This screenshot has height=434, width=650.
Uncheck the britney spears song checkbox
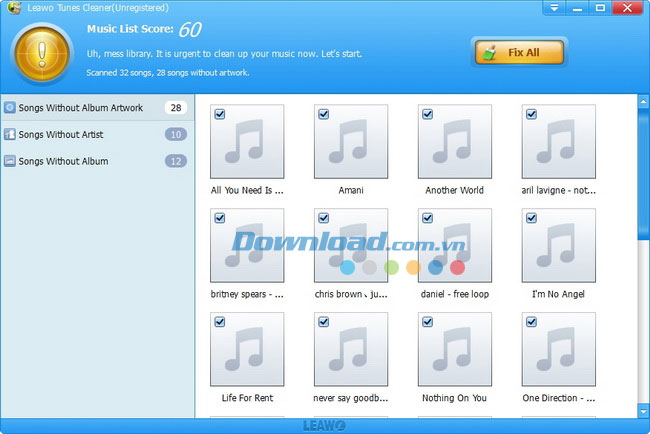coord(220,218)
